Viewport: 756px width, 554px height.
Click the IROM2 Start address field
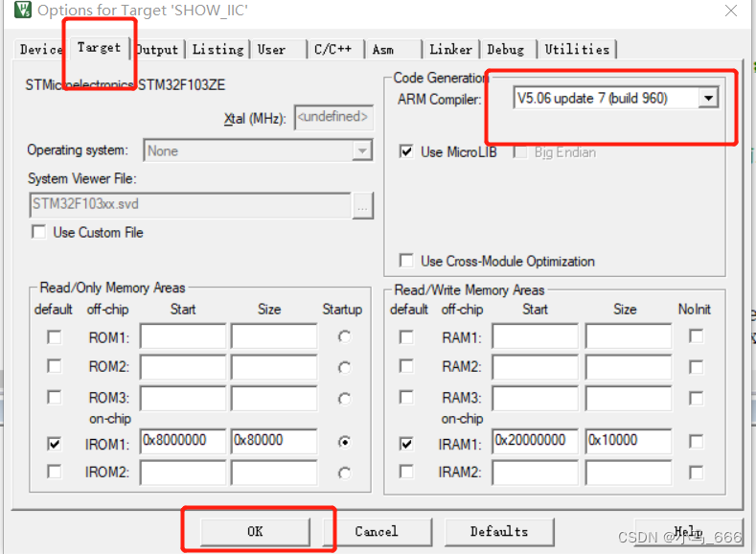click(x=183, y=473)
